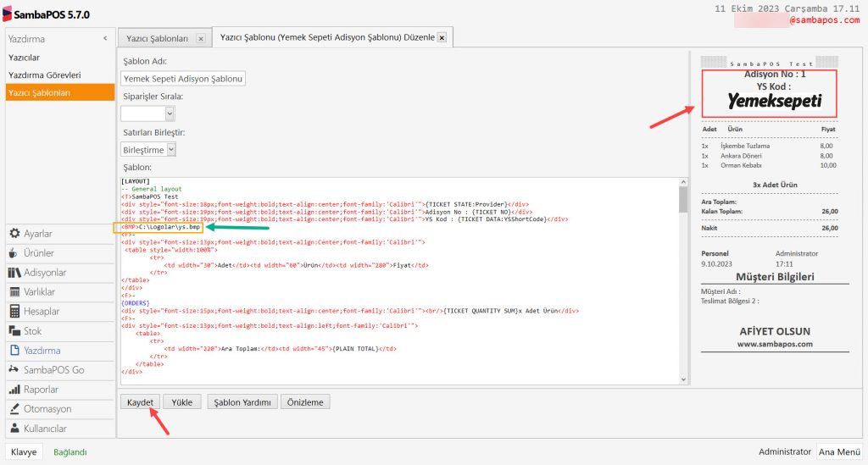The image size is (868, 465).
Task: Close the Yazıcı Şablonu Düzenle tab
Action: 442,37
